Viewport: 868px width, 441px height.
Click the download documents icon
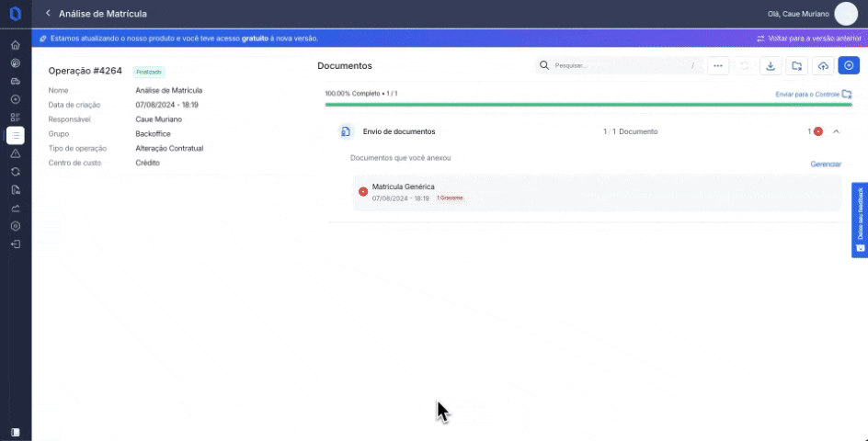click(771, 66)
